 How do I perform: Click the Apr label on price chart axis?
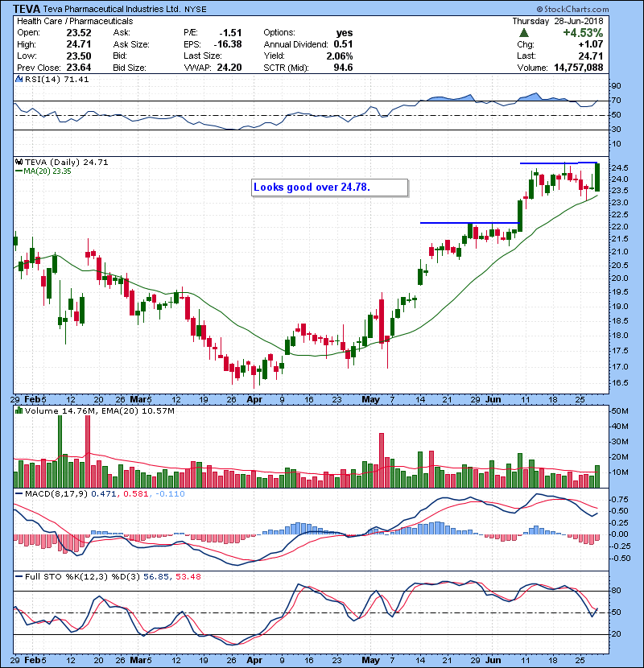(254, 400)
